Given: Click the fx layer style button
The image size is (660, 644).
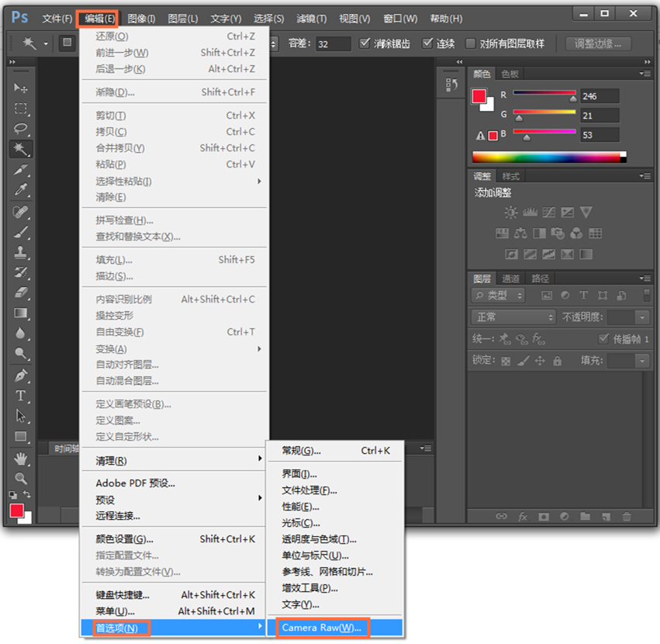Looking at the screenshot, I should point(523,517).
